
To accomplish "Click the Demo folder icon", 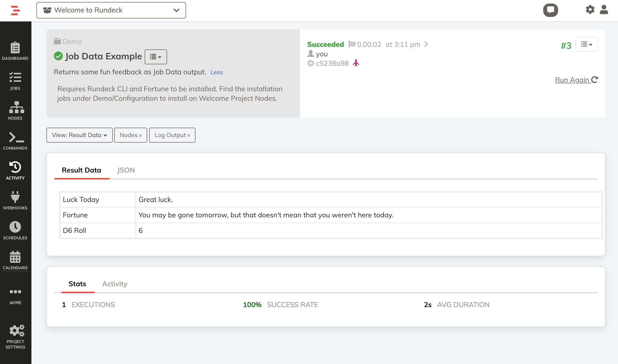I will [x=57, y=41].
